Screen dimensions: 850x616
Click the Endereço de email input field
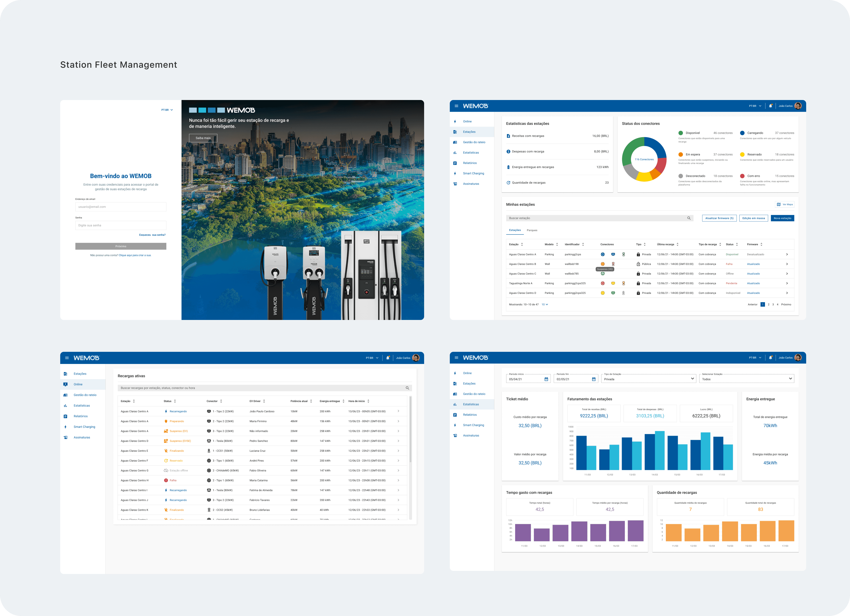coord(121,207)
